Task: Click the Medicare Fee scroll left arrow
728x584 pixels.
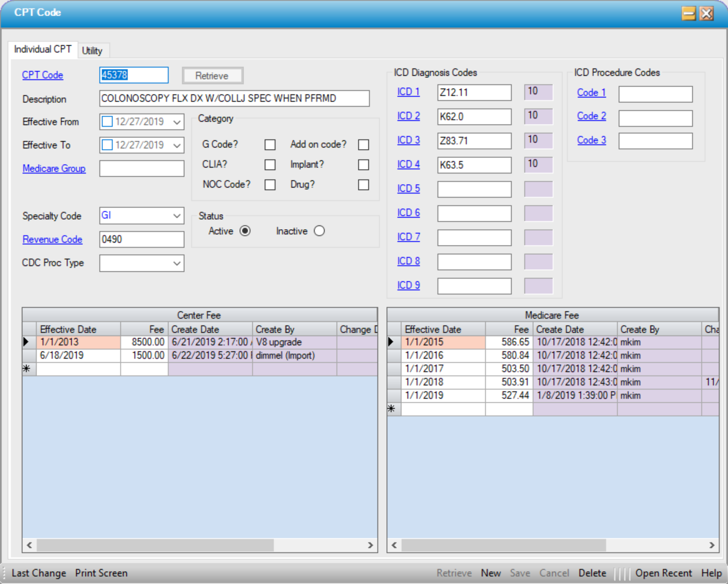Action: (x=394, y=545)
